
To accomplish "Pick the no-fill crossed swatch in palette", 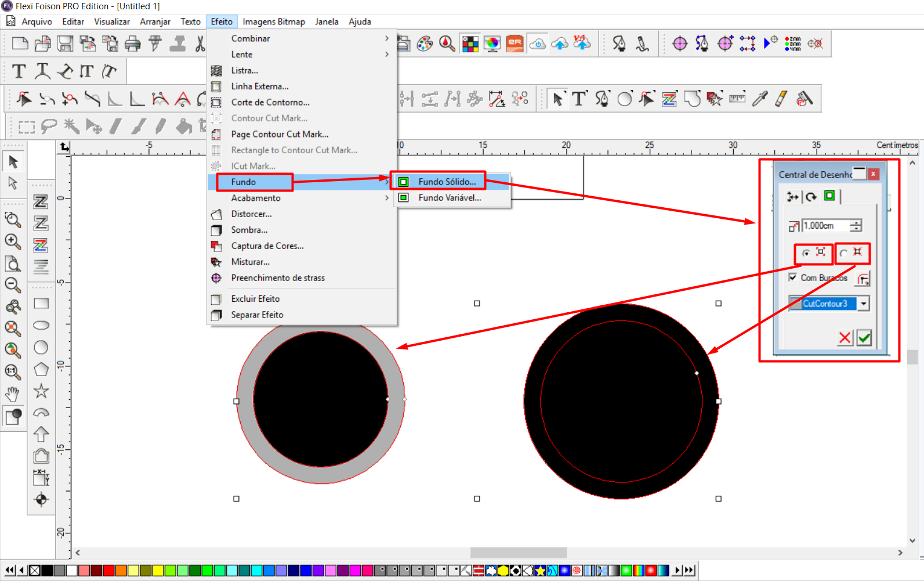I will 35,571.
